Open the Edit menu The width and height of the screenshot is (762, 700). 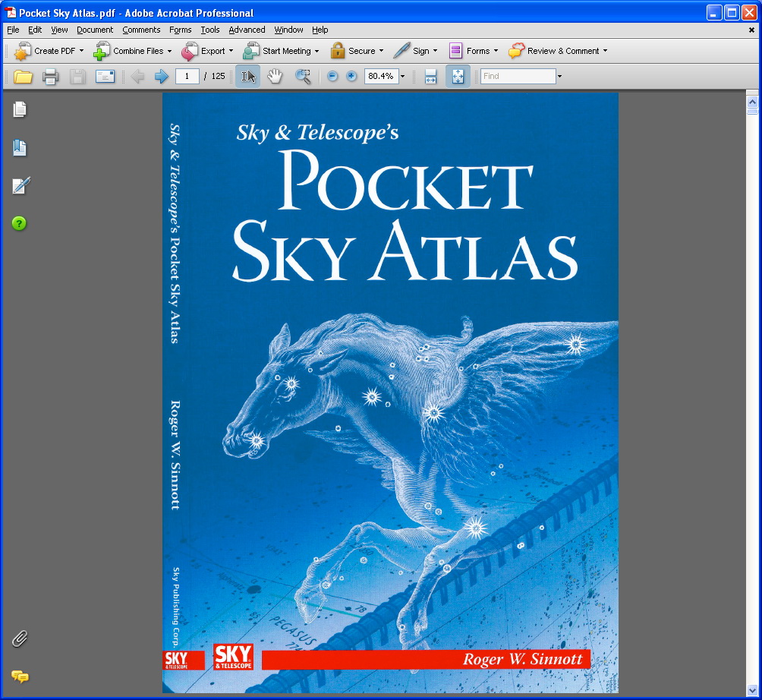coord(35,30)
